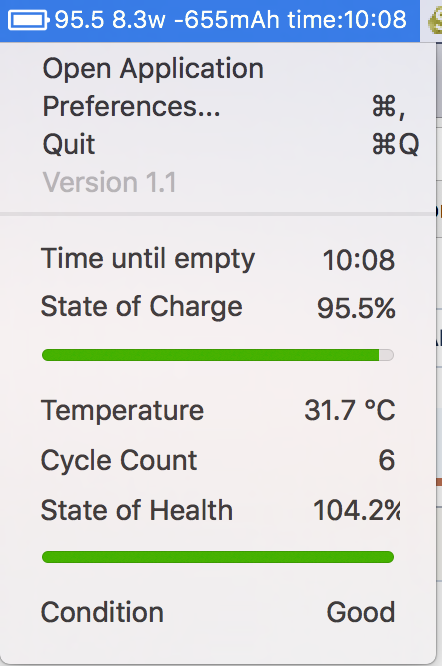Click the 104.2% health value
This screenshot has width=442, height=666.
click(x=357, y=510)
